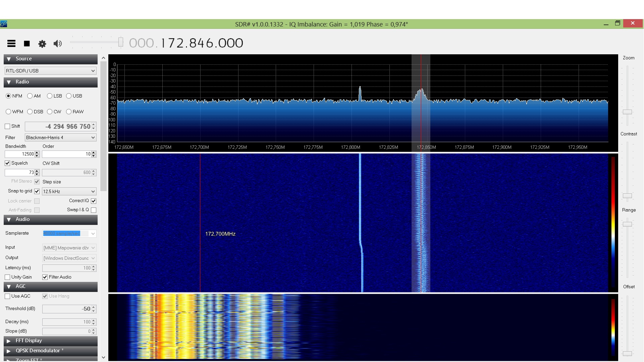The width and height of the screenshot is (644, 362).
Task: Increase Bandwidth with the up spinner arrow
Action: pyautogui.click(x=37, y=153)
